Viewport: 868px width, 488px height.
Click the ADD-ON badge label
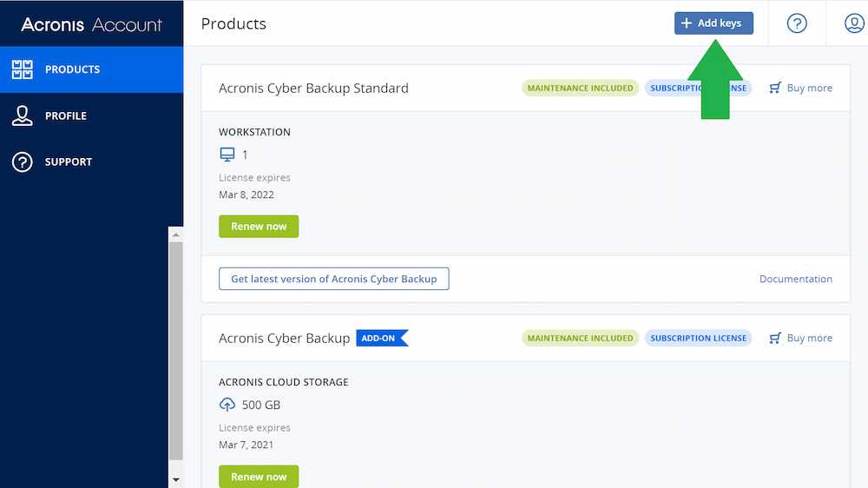379,338
